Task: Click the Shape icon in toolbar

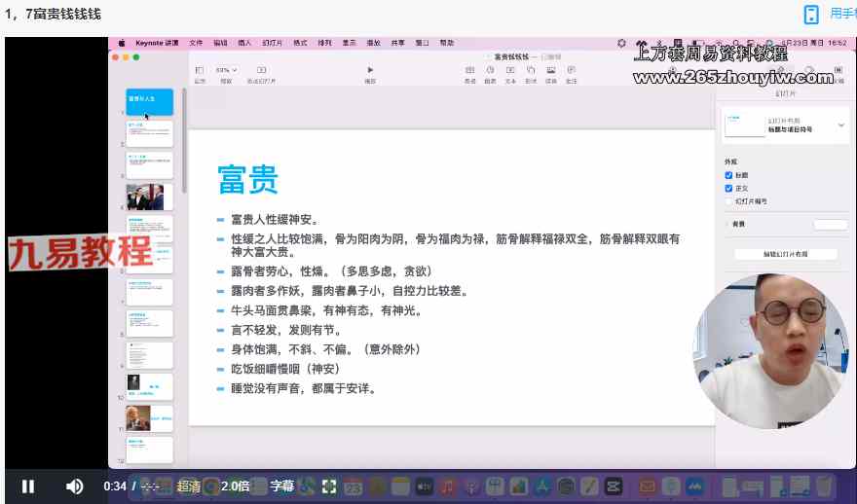Action: pos(531,71)
